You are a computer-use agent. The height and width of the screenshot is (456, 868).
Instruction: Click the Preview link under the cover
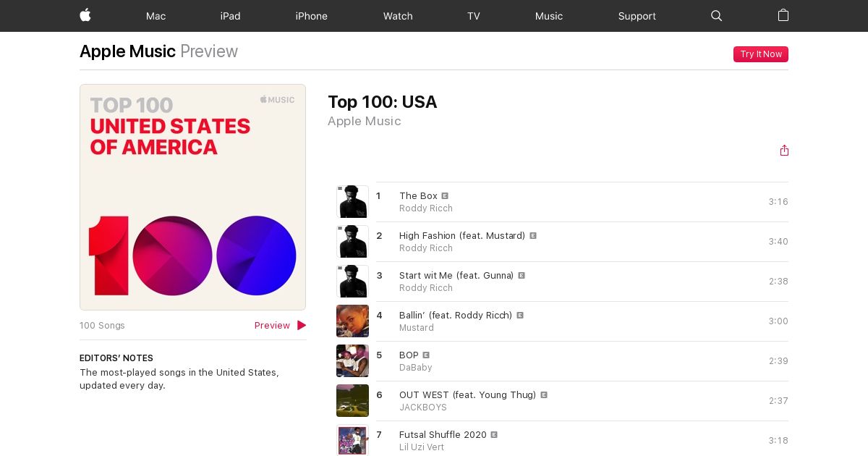click(272, 326)
